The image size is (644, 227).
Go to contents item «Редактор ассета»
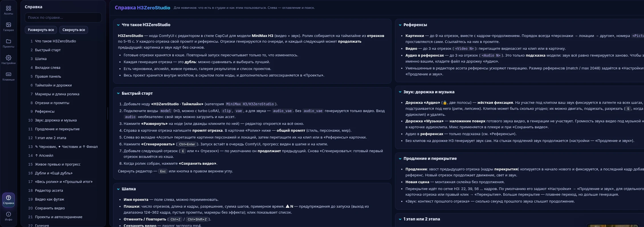click(63, 191)
